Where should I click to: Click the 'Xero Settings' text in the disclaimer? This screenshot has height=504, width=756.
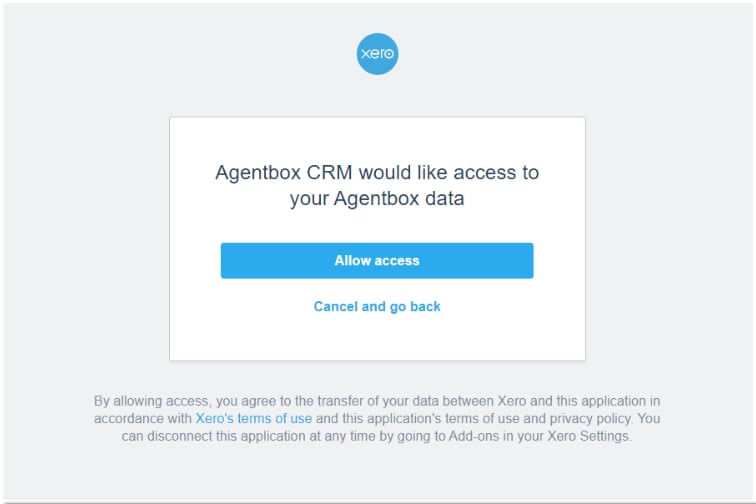coord(588,436)
